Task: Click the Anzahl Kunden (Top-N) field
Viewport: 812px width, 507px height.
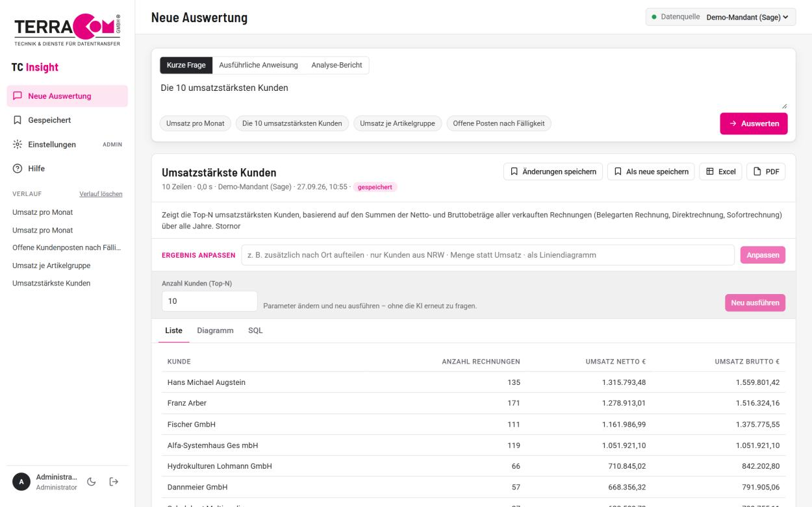Action: pos(209,301)
